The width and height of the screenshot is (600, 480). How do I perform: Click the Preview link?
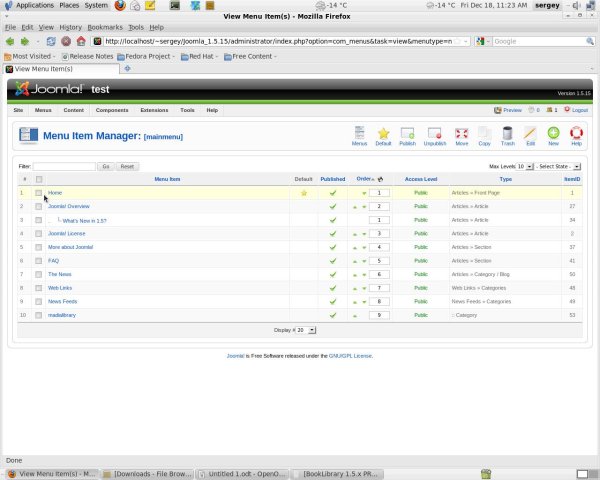tap(508, 110)
